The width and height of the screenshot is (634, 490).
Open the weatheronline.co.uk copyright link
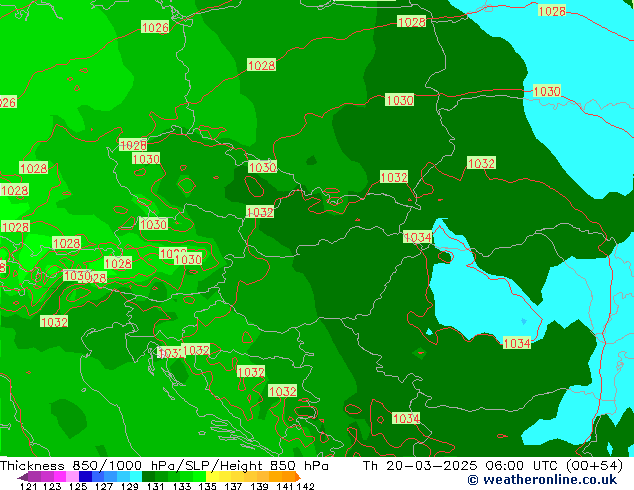pos(542,480)
